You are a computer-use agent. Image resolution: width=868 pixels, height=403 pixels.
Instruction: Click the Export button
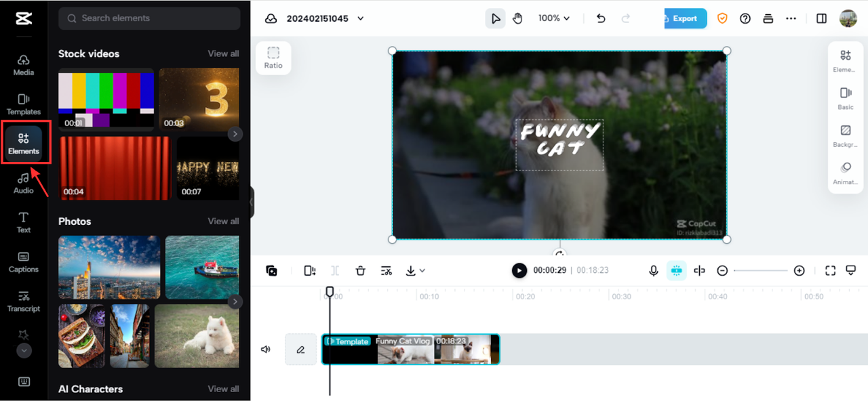(685, 18)
